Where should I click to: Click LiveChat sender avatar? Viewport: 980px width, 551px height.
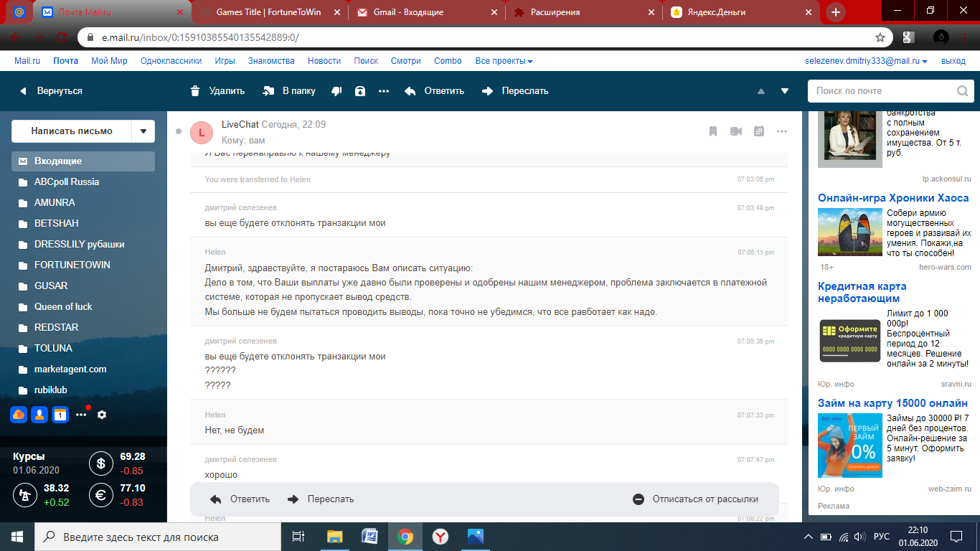202,132
